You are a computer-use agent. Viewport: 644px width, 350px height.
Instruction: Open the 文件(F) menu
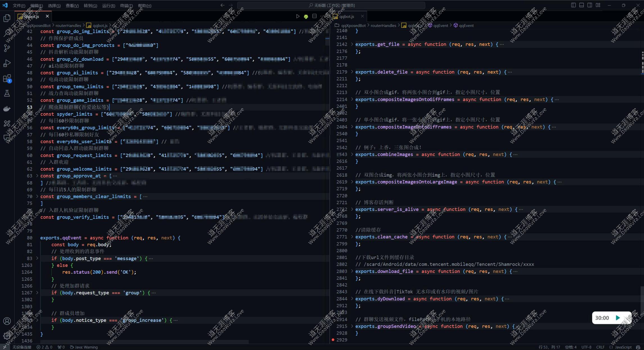coord(19,6)
